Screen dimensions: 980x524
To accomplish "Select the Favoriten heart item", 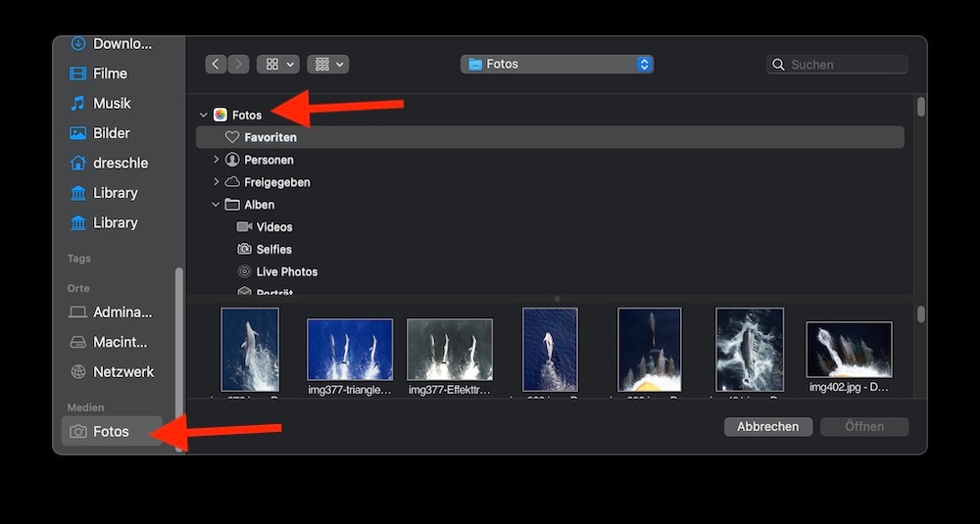I will [269, 138].
